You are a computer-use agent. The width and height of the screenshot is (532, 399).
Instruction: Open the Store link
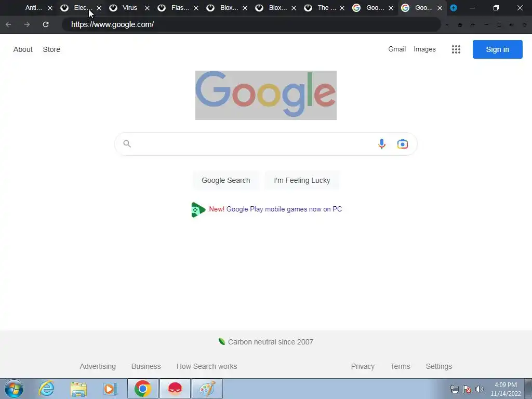pyautogui.click(x=51, y=49)
